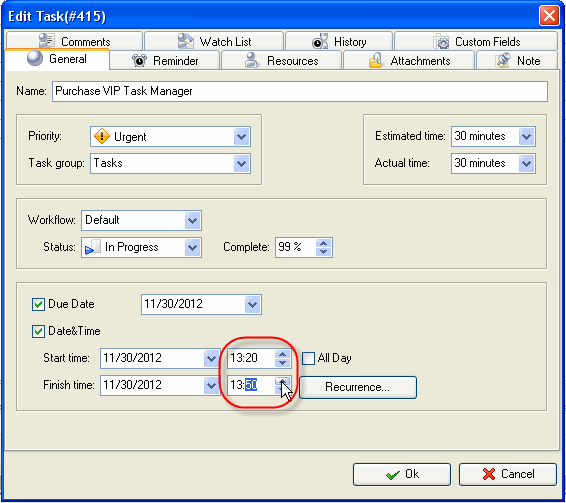The image size is (566, 503).
Task: Switch to the Watch List tab
Action: pos(214,41)
